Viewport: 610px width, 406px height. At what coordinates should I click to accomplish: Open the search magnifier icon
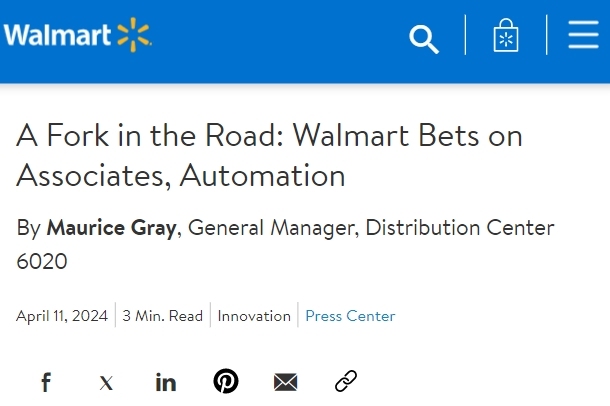click(x=425, y=39)
